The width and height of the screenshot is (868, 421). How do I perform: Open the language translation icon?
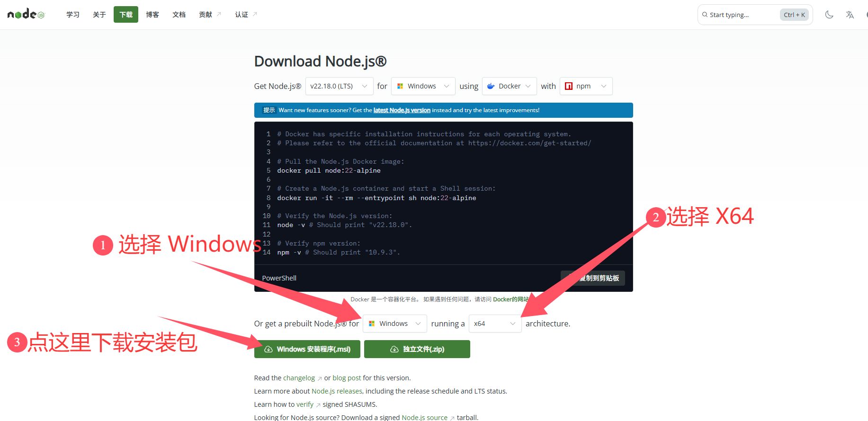850,15
